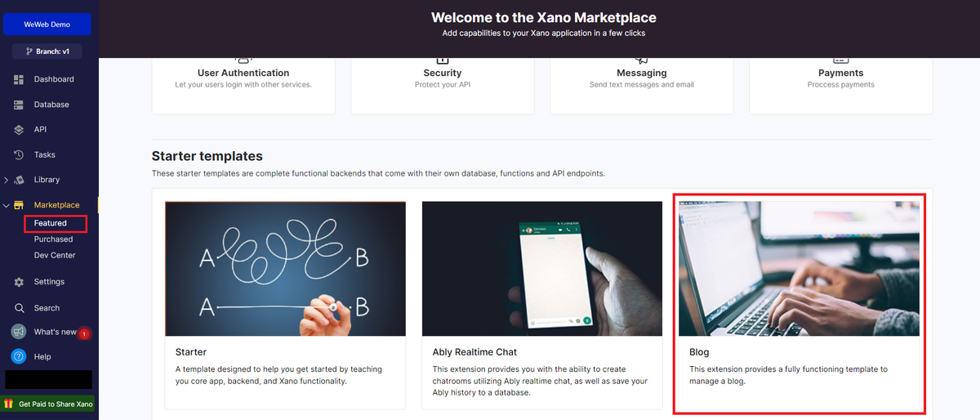Screen dimensions: 980x420
Task: Click Get Paid to Share Xano
Action: [49, 404]
